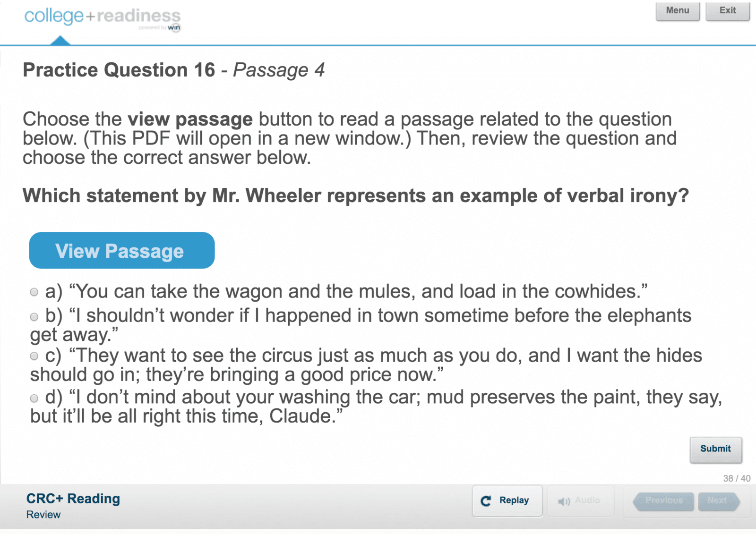The image size is (756, 534).
Task: Click the Audio speaker icon
Action: (564, 501)
